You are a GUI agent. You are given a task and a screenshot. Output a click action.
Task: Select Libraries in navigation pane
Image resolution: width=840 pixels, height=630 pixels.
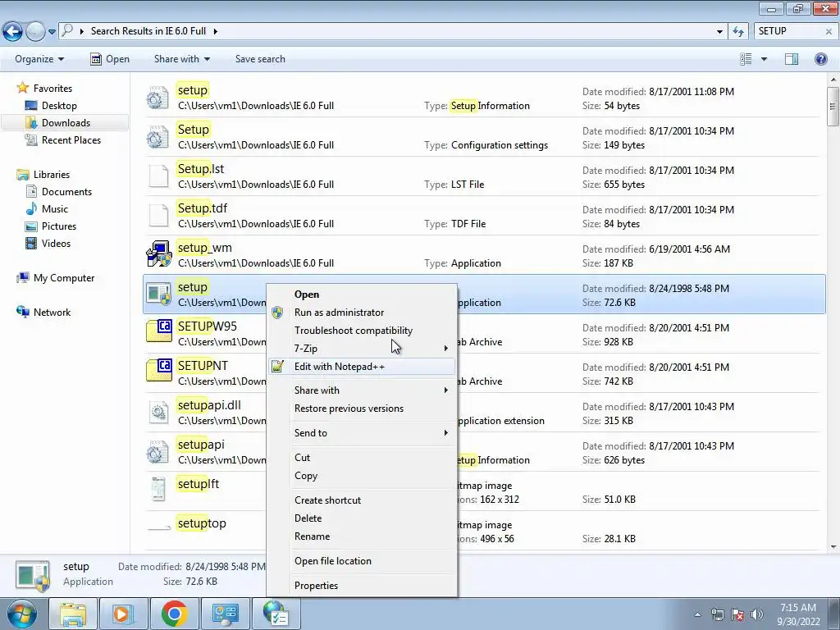click(x=52, y=175)
